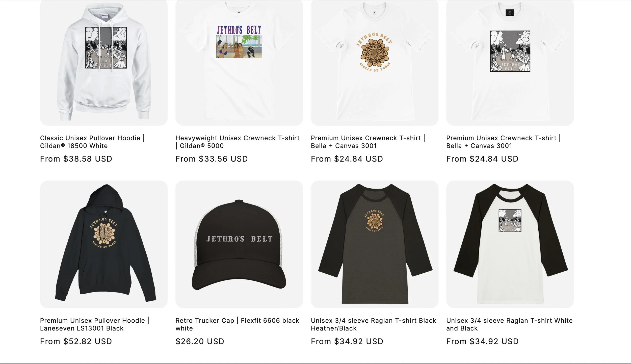Open the Jethro's Belt trucker cap image
Viewport: 631px width, 364px height.
239,244
